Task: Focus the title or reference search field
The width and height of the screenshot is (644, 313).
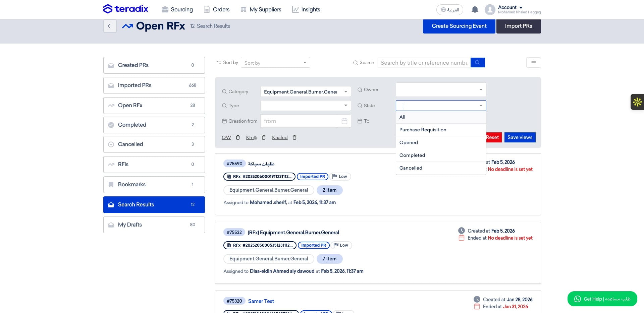Action: coord(424,63)
